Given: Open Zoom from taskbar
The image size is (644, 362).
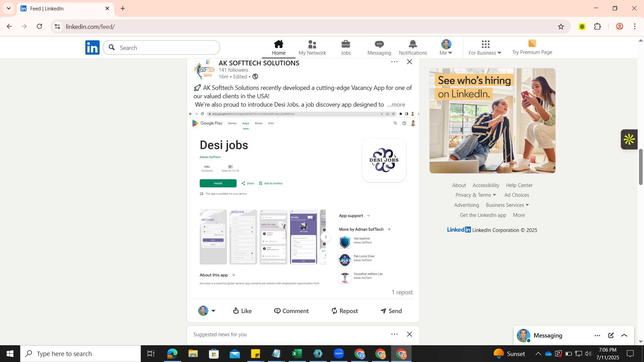Looking at the screenshot, I should pos(338,354).
